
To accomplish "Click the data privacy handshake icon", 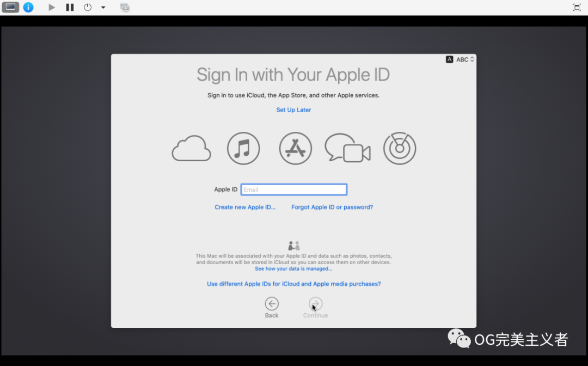I will click(293, 246).
